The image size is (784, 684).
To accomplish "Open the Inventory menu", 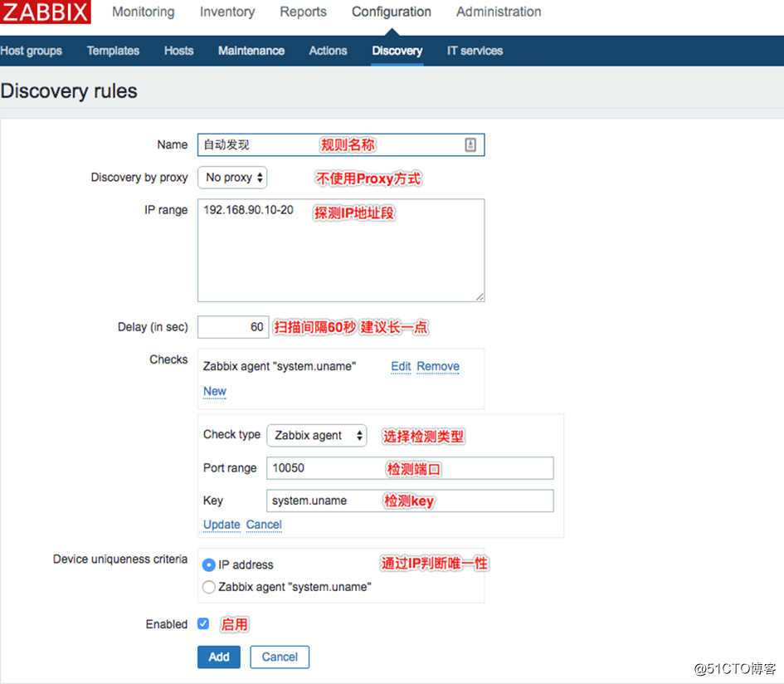I will coord(227,12).
